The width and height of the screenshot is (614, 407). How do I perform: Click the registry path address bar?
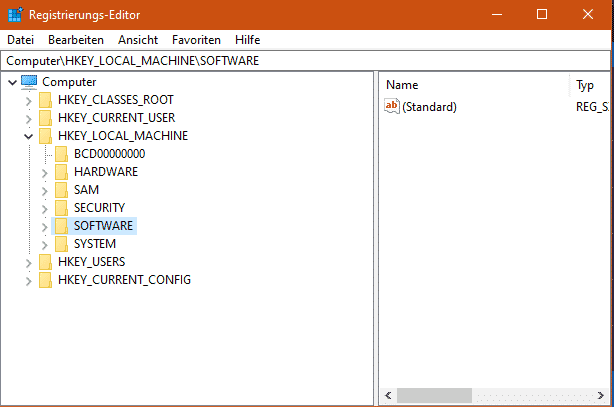coord(300,61)
